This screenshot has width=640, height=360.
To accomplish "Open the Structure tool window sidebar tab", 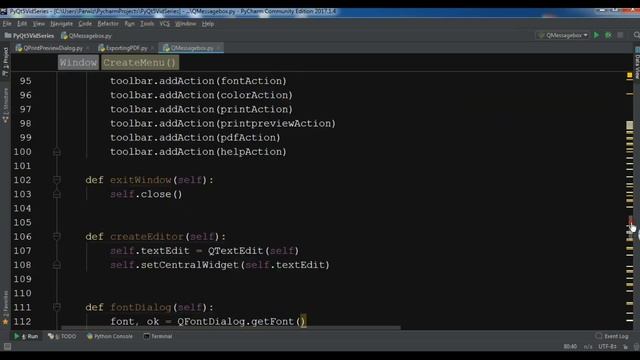I will (x=5, y=105).
